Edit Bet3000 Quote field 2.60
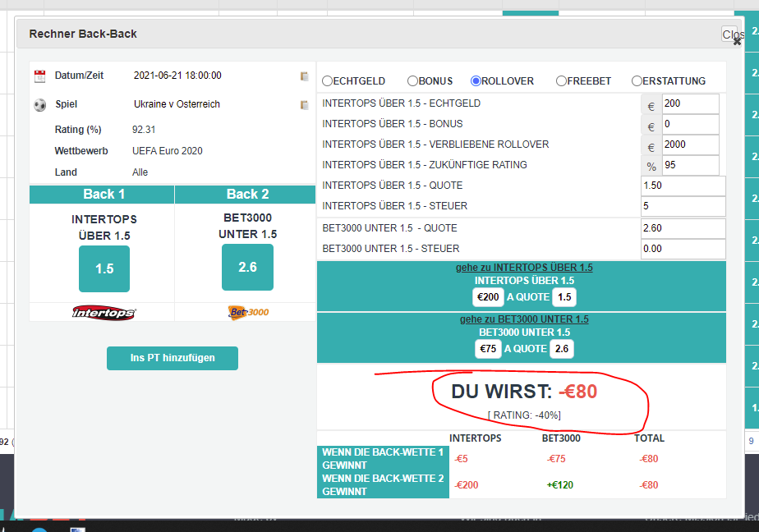 pyautogui.click(x=683, y=228)
